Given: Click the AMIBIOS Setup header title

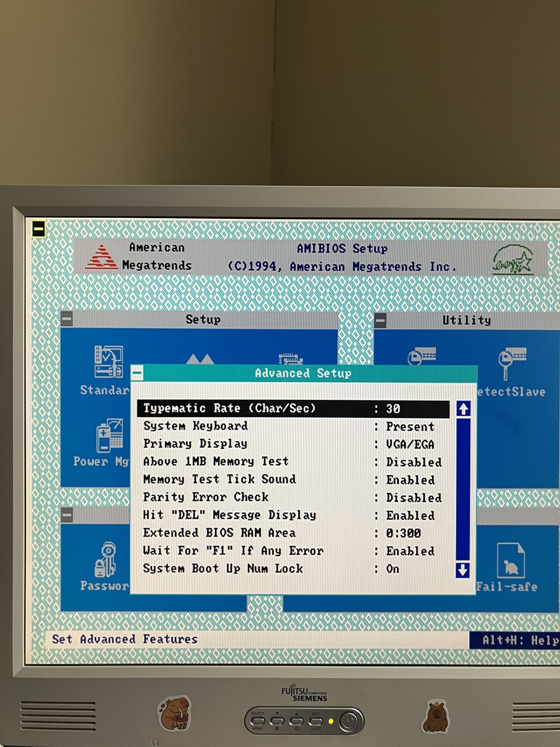Looking at the screenshot, I should (342, 248).
